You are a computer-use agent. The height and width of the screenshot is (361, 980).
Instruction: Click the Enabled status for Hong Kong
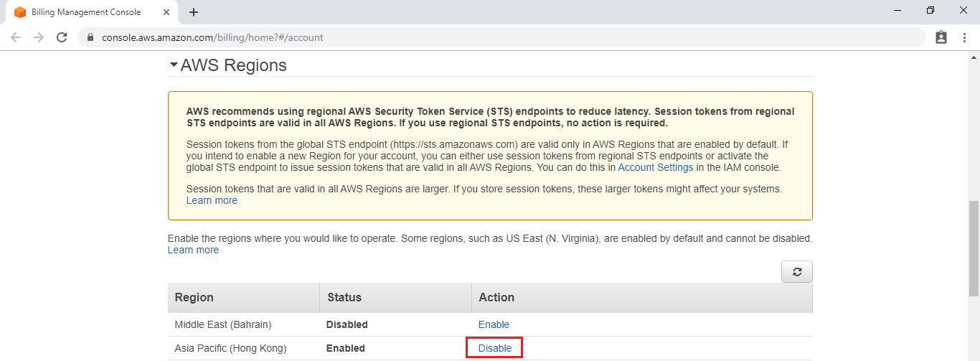pyautogui.click(x=346, y=348)
